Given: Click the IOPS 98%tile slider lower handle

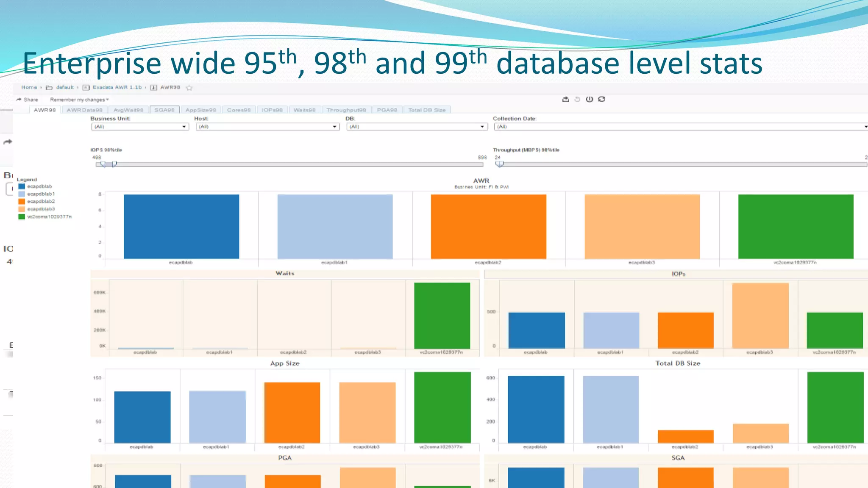Looking at the screenshot, I should (103, 164).
